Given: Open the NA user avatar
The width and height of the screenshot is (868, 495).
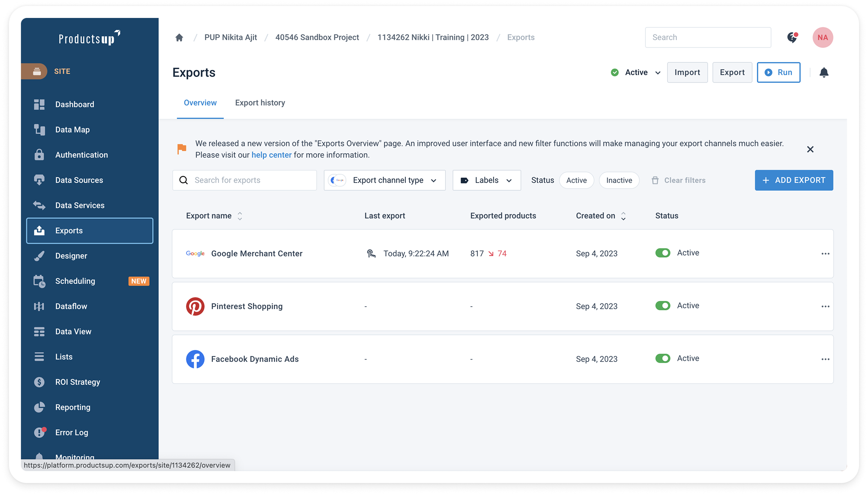Looking at the screenshot, I should pyautogui.click(x=823, y=37).
